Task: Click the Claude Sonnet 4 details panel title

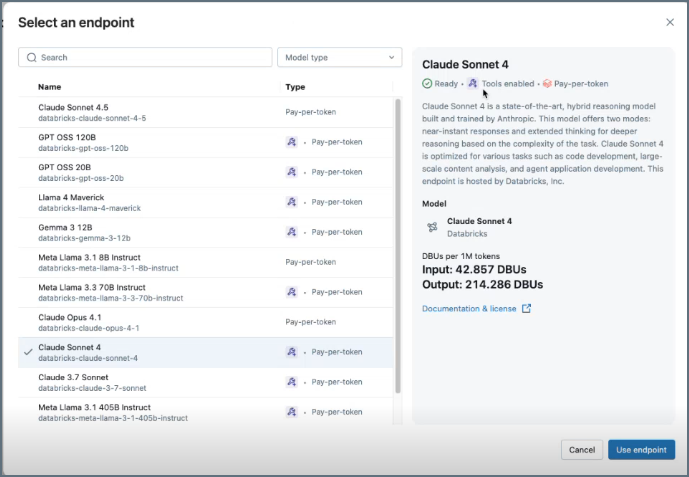Action: click(x=465, y=65)
